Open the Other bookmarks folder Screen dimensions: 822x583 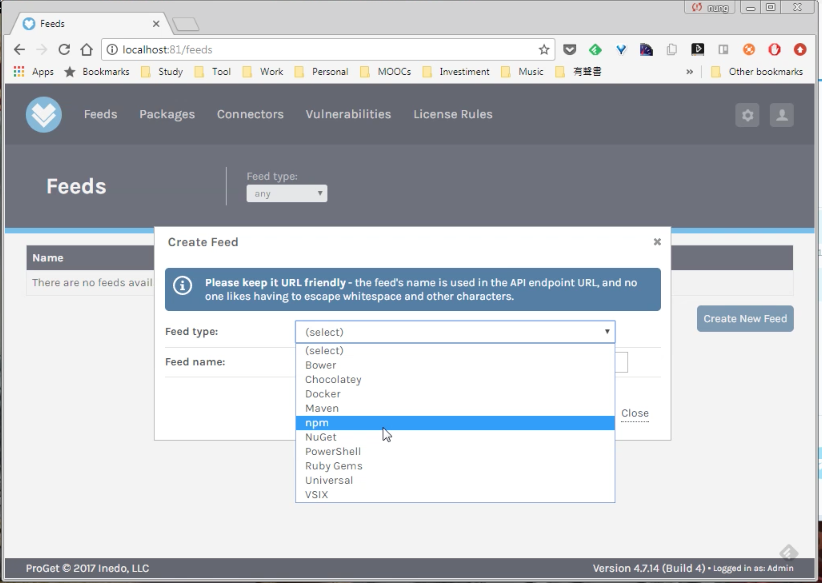click(x=757, y=72)
